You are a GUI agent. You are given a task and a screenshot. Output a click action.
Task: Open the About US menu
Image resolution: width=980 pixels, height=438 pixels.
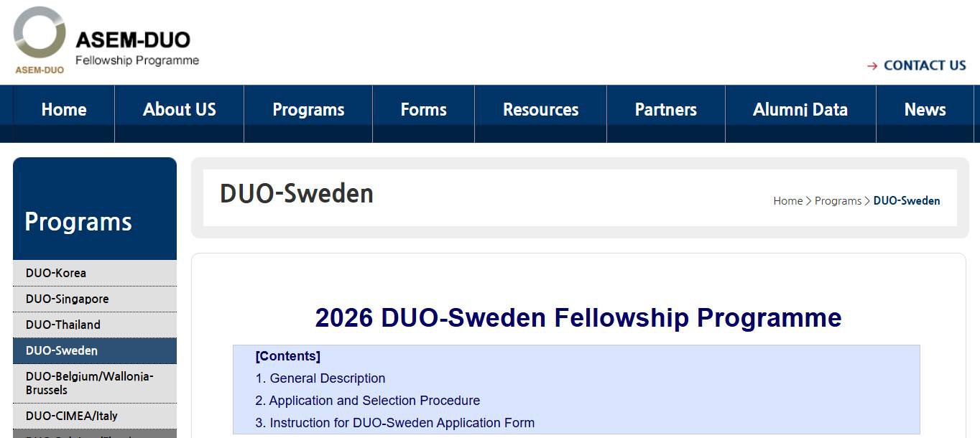[x=179, y=110]
